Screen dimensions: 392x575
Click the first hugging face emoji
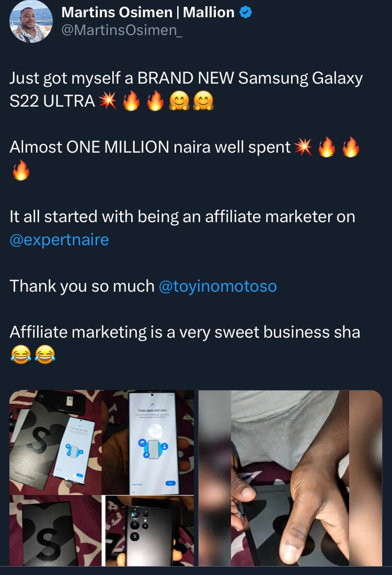pyautogui.click(x=179, y=101)
